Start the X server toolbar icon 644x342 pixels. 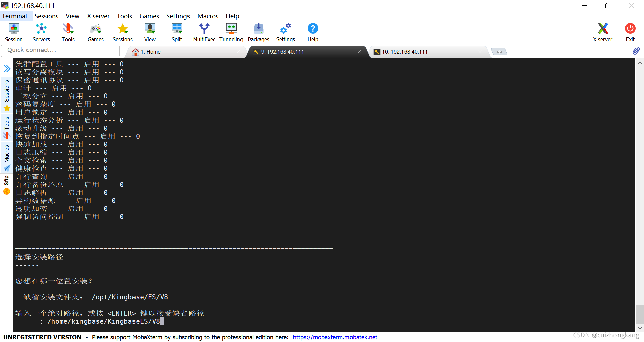[x=602, y=32]
